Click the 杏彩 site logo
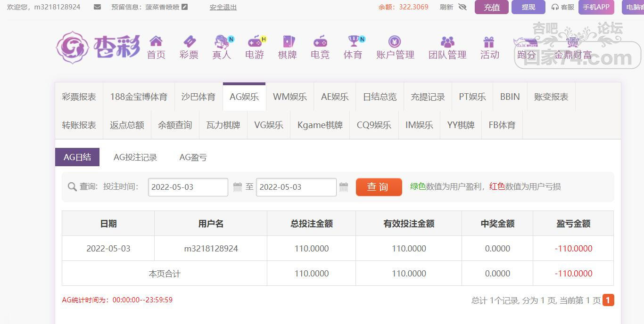This screenshot has height=324, width=644. pyautogui.click(x=98, y=47)
